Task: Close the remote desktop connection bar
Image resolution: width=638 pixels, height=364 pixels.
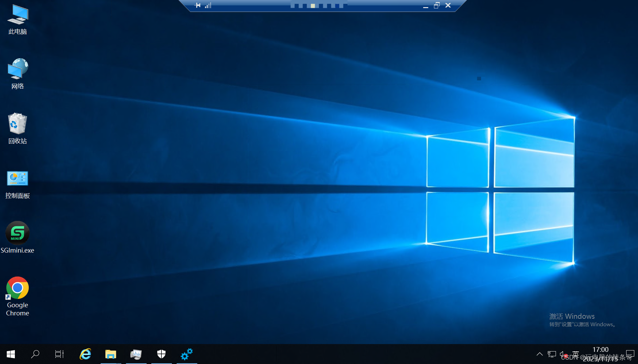Action: point(448,5)
